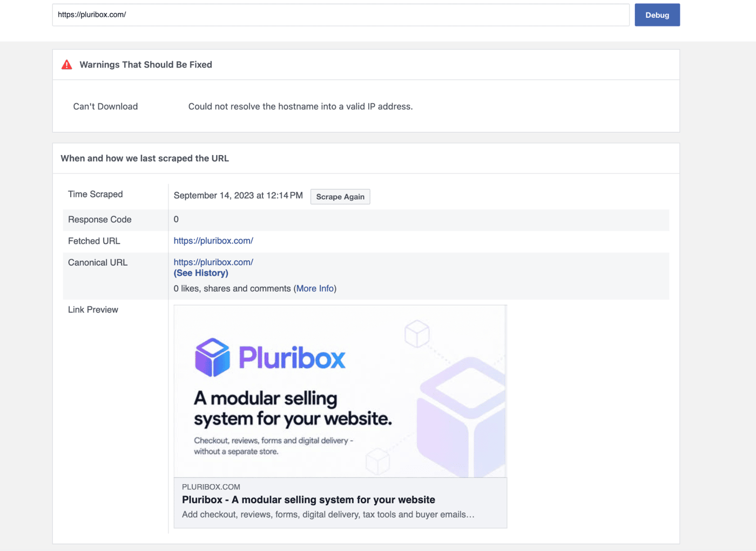
Task: Click the PLURIBOX.COM domain label
Action: coord(211,487)
